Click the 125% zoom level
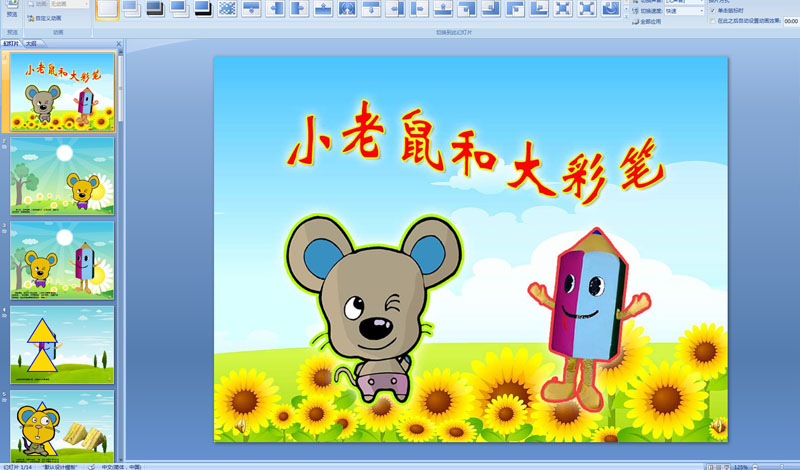Viewport: 800px width, 470px height. (x=741, y=467)
